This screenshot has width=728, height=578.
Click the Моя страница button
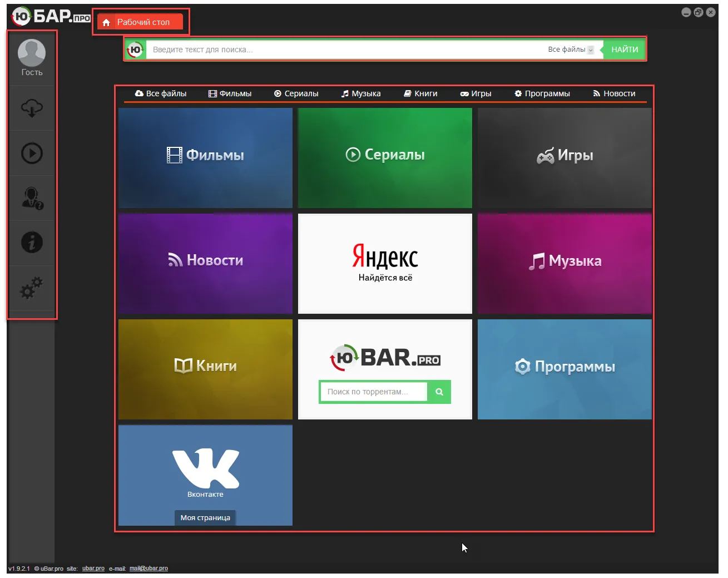pos(205,518)
